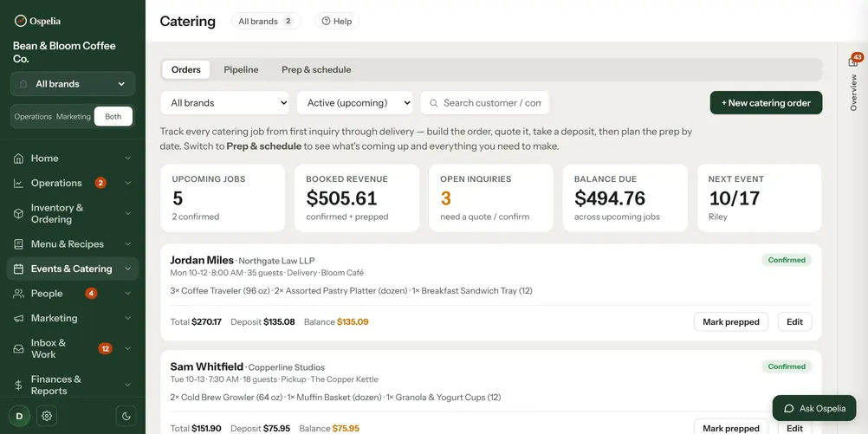Create a new catering order
Screen dimensions: 868x434
coord(766,103)
